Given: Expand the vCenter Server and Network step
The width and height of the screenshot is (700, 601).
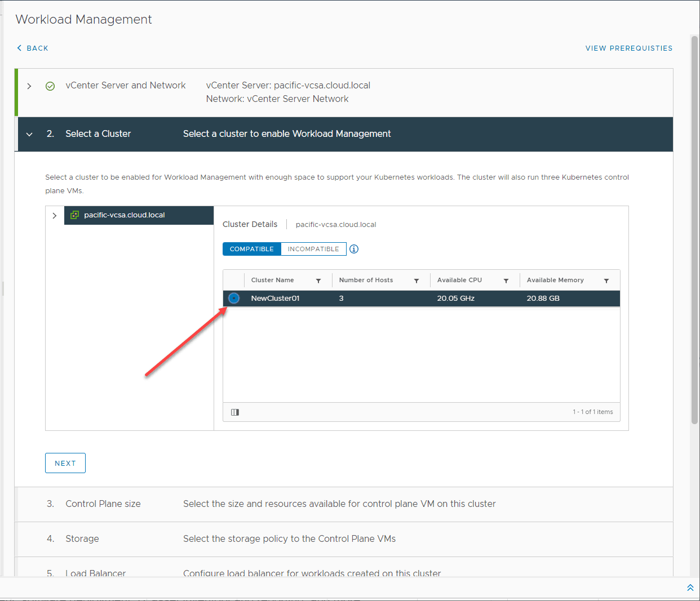Looking at the screenshot, I should pos(29,86).
